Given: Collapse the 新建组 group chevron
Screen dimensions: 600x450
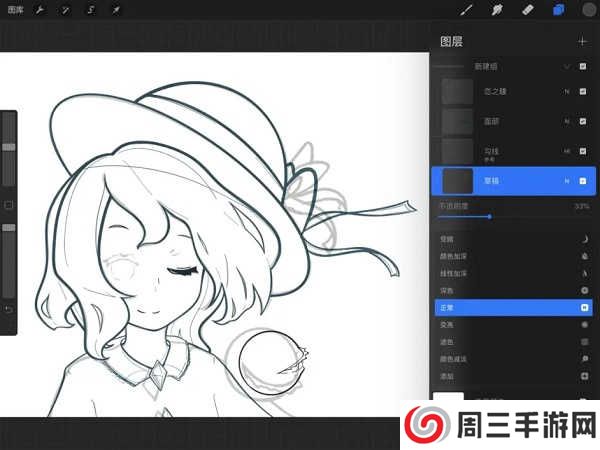Looking at the screenshot, I should point(567,67).
